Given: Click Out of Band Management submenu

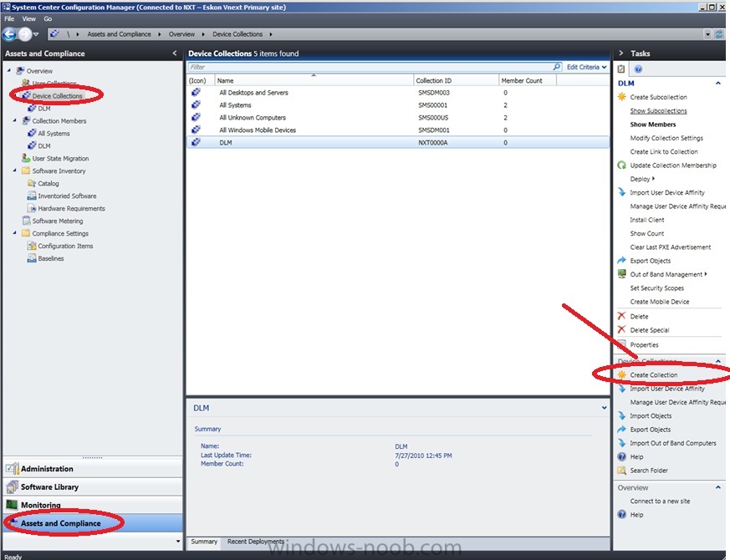Looking at the screenshot, I should tap(669, 274).
